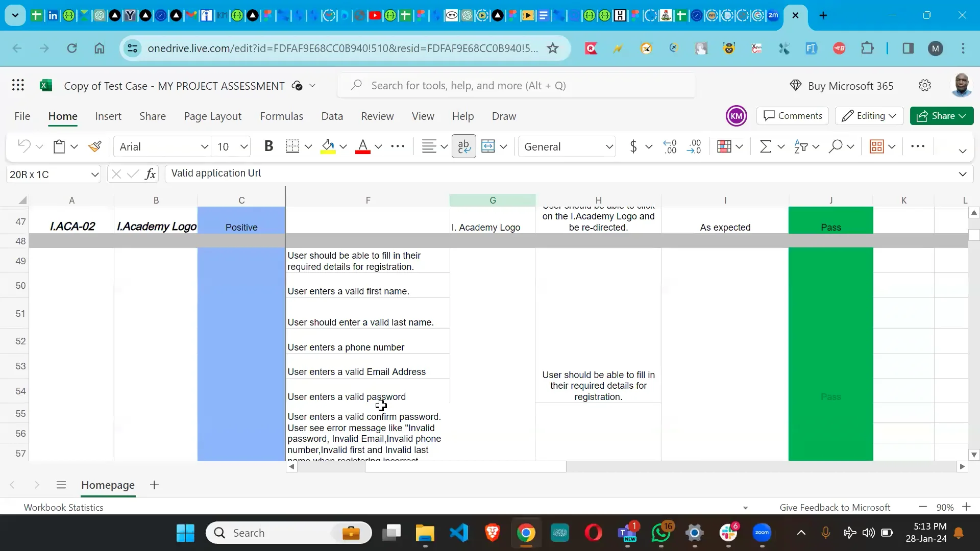Click the text alignment icon
Image resolution: width=980 pixels, height=551 pixels.
pyautogui.click(x=429, y=146)
